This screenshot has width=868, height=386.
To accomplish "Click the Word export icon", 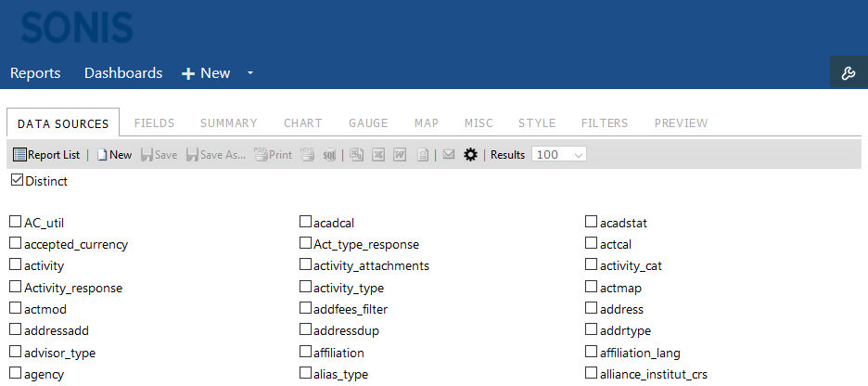I will [x=400, y=155].
